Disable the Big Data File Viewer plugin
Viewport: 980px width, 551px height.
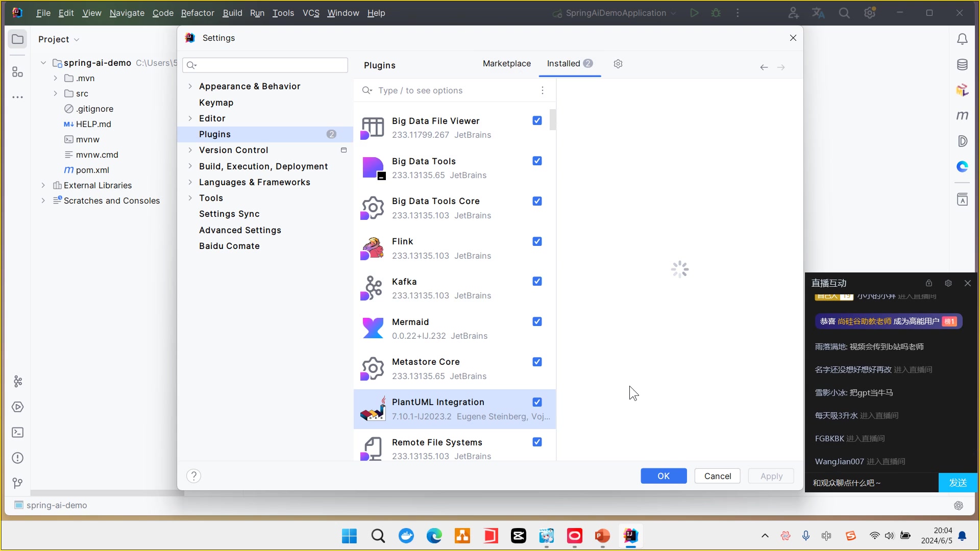coord(537,120)
